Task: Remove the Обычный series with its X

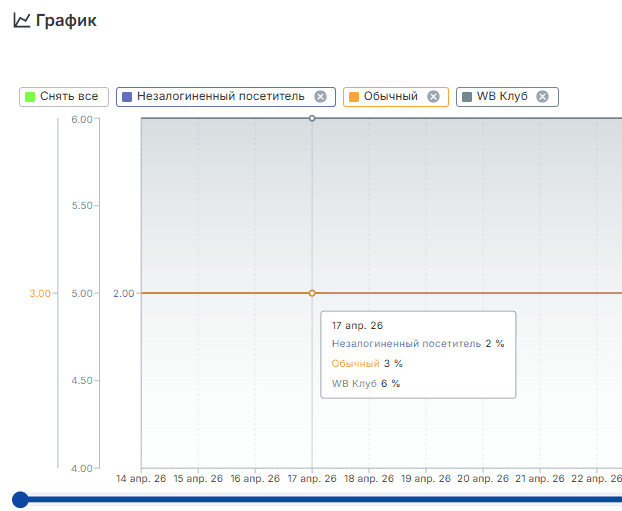Action: click(x=433, y=96)
